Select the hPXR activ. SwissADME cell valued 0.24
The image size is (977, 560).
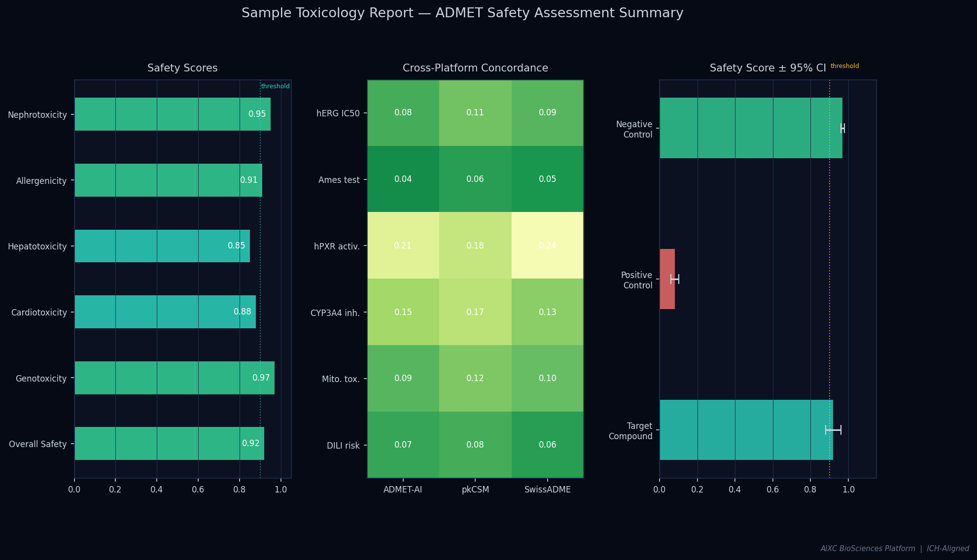tap(547, 245)
